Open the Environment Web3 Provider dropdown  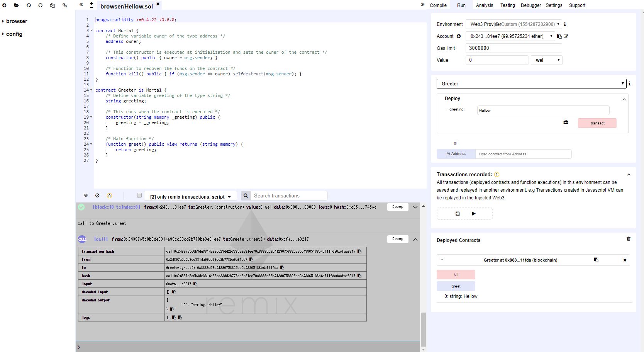point(514,24)
